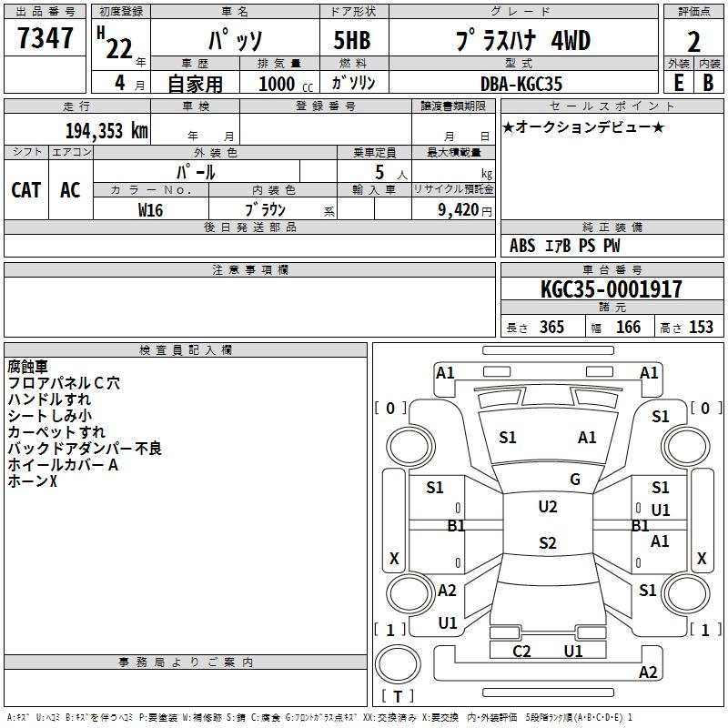Click the 出品番号 header label
The height and width of the screenshot is (728, 728).
tap(45, 12)
